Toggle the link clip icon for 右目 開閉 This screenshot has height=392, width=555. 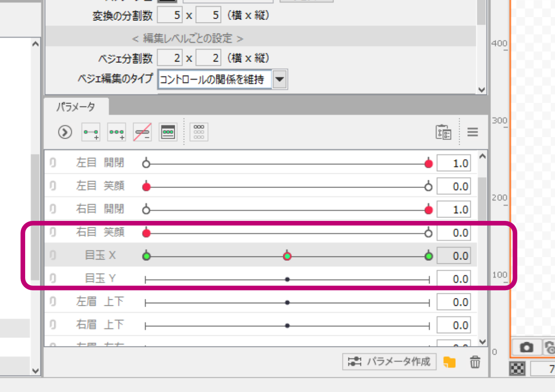click(x=52, y=209)
